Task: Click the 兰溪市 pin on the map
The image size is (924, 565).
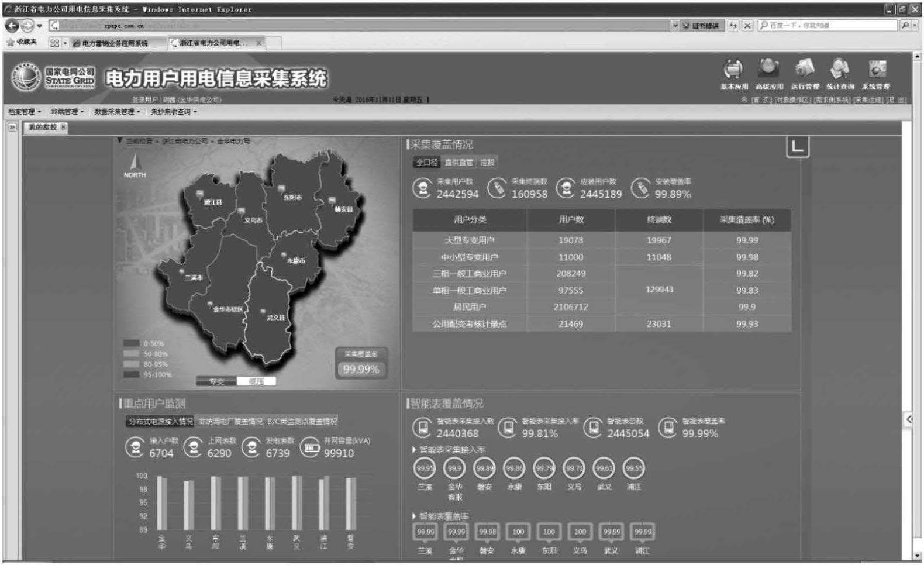Action: [181, 272]
